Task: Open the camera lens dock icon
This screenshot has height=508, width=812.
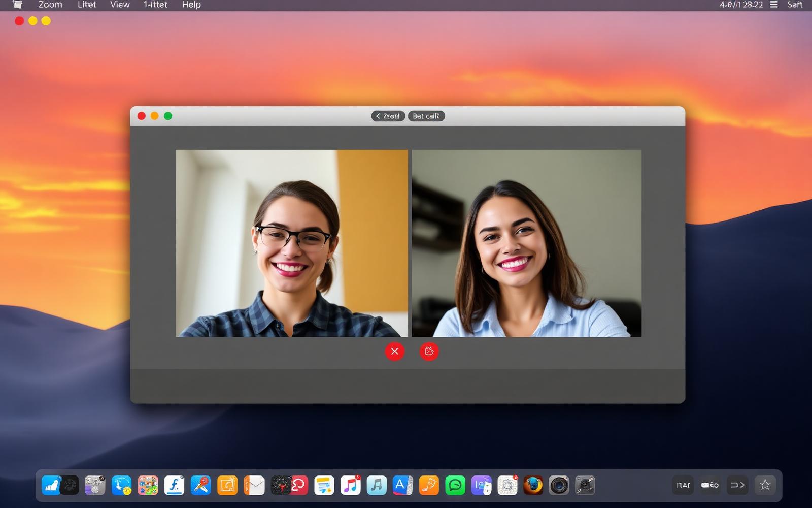Action: [559, 486]
